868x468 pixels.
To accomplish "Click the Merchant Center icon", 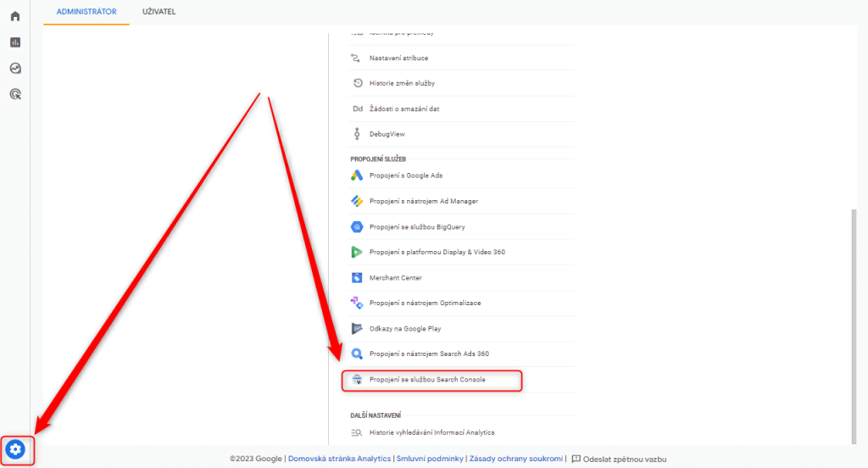I will 357,278.
